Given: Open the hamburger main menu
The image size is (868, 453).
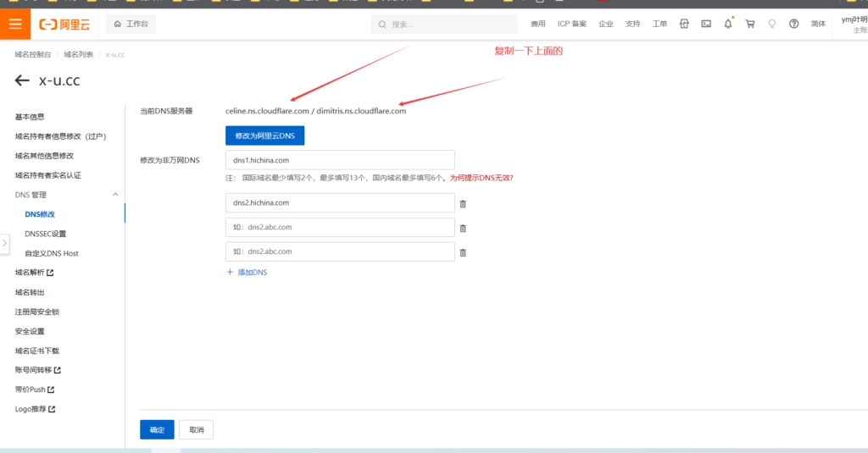Looking at the screenshot, I should click(x=15, y=24).
